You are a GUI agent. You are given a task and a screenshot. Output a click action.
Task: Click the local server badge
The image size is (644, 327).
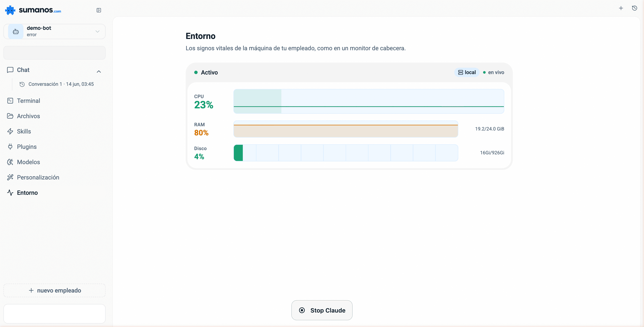pyautogui.click(x=467, y=73)
